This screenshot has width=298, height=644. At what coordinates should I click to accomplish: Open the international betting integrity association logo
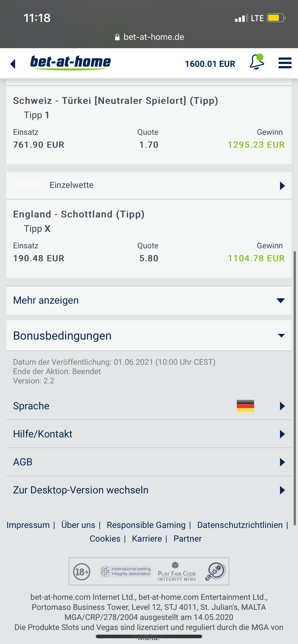coord(126,571)
